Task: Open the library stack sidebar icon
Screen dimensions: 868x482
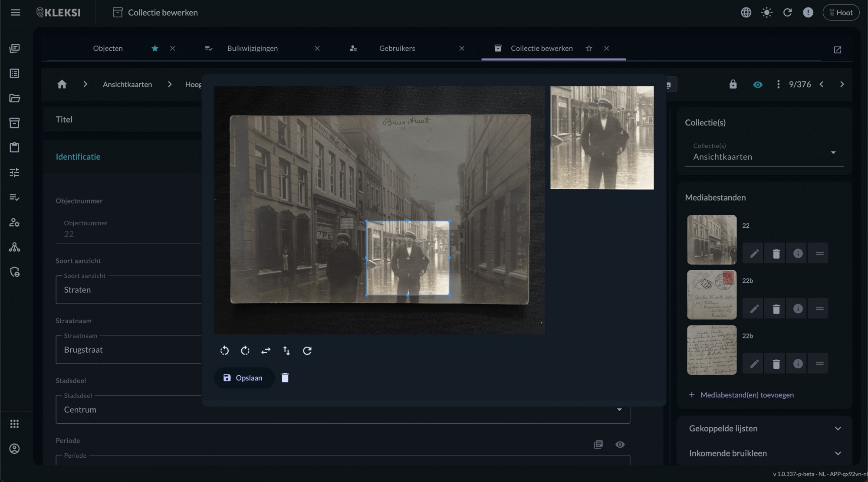Action: (x=15, y=48)
